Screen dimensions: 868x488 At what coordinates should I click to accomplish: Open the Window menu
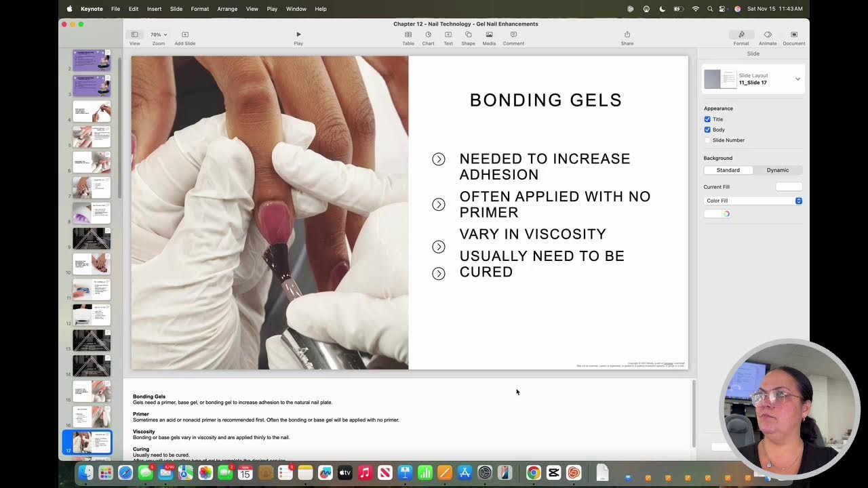tap(296, 9)
